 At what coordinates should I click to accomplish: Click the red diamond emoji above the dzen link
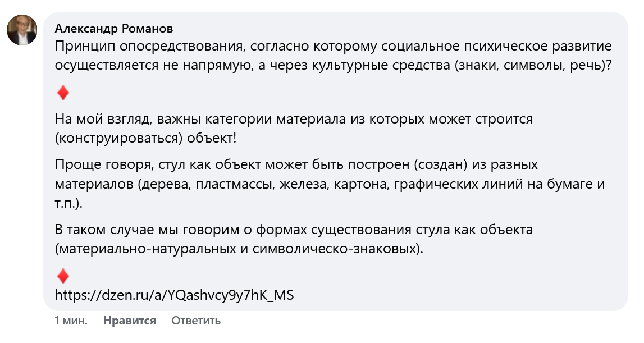[63, 275]
